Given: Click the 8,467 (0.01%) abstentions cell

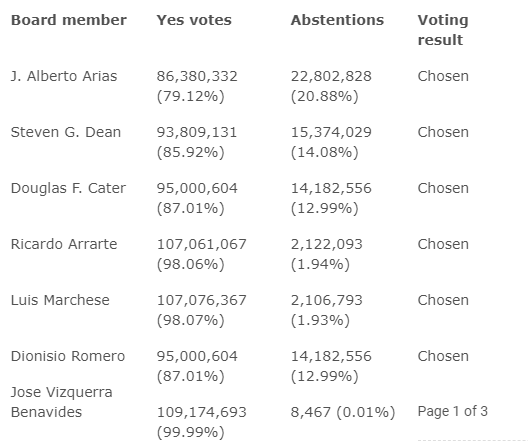Looking at the screenshot, I should (343, 412).
